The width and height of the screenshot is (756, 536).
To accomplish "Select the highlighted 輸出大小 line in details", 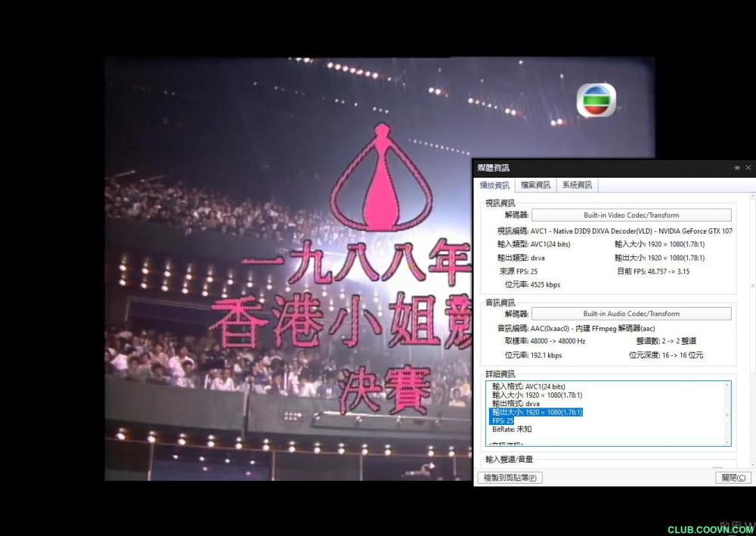I will [x=537, y=412].
